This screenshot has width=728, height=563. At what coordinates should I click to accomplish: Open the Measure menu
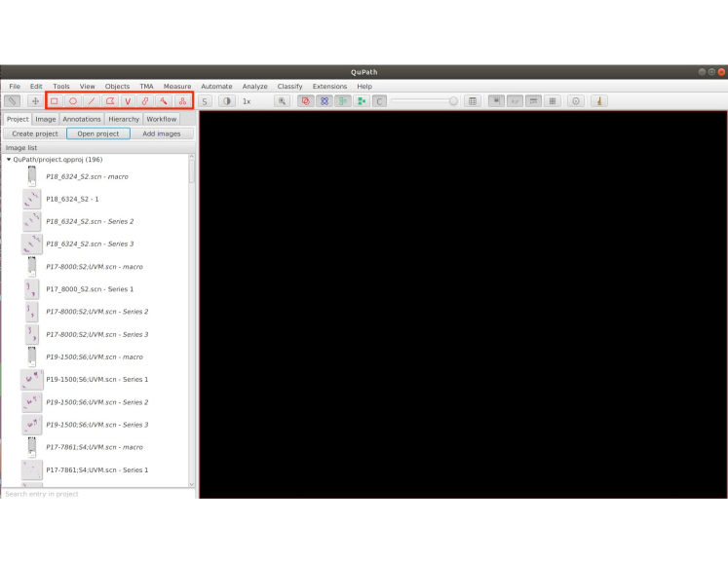tap(177, 87)
